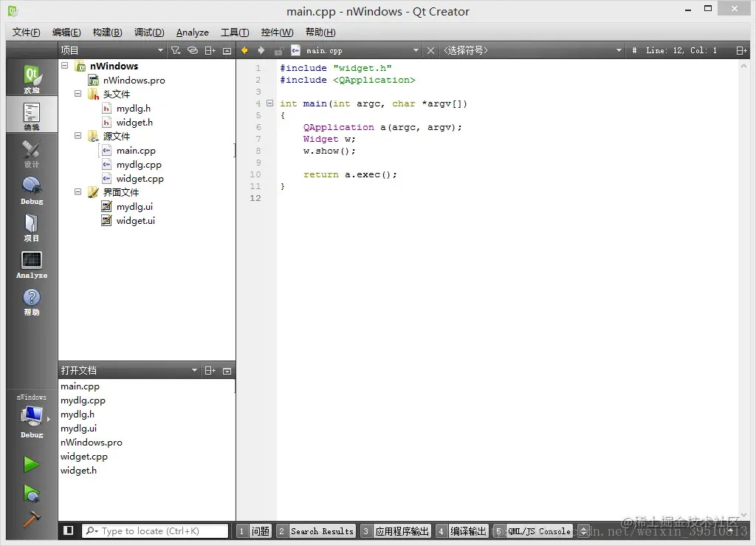Image resolution: width=756 pixels, height=546 pixels.
Task: Close the Open Documents pane
Action: coord(227,371)
